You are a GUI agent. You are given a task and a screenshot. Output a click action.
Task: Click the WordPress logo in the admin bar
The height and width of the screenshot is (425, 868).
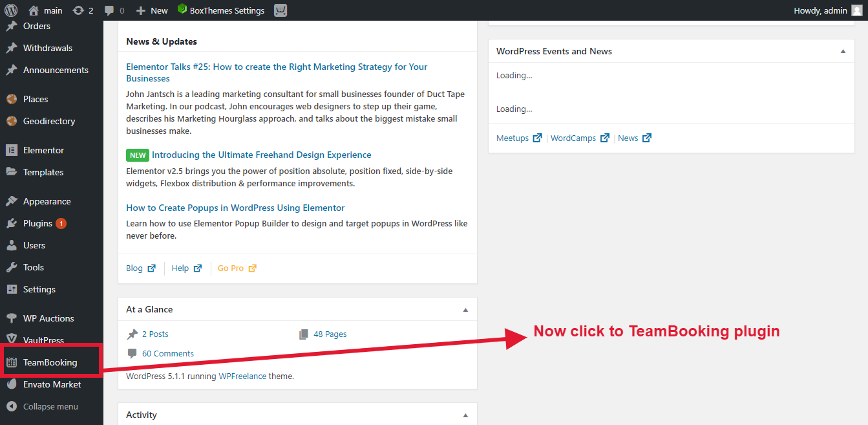pos(11,10)
